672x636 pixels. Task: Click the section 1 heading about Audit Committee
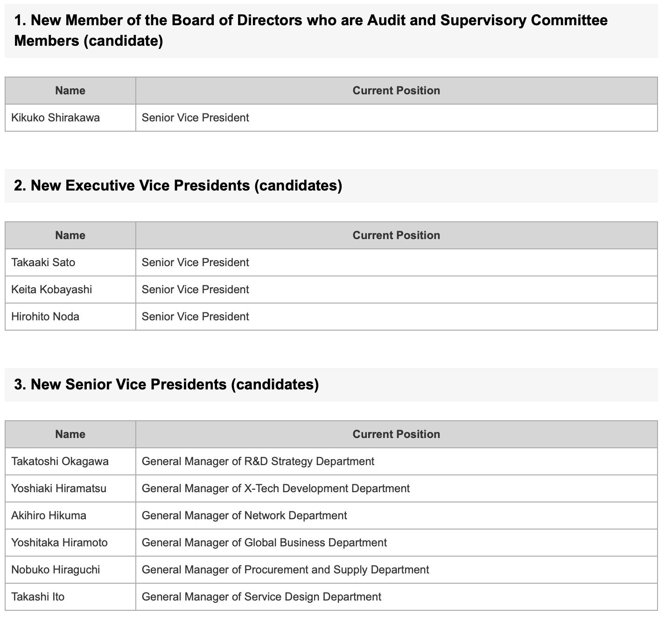tap(311, 30)
